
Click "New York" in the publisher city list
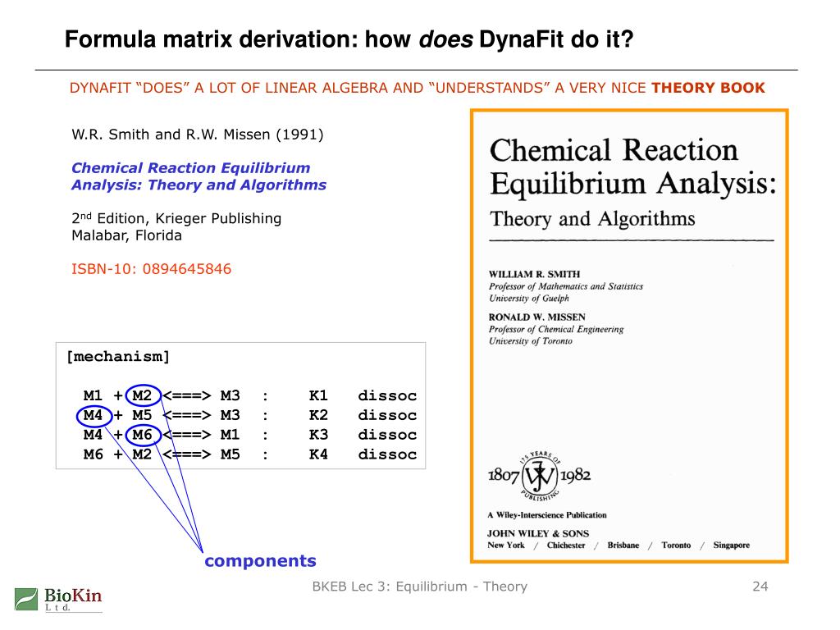tap(506, 546)
